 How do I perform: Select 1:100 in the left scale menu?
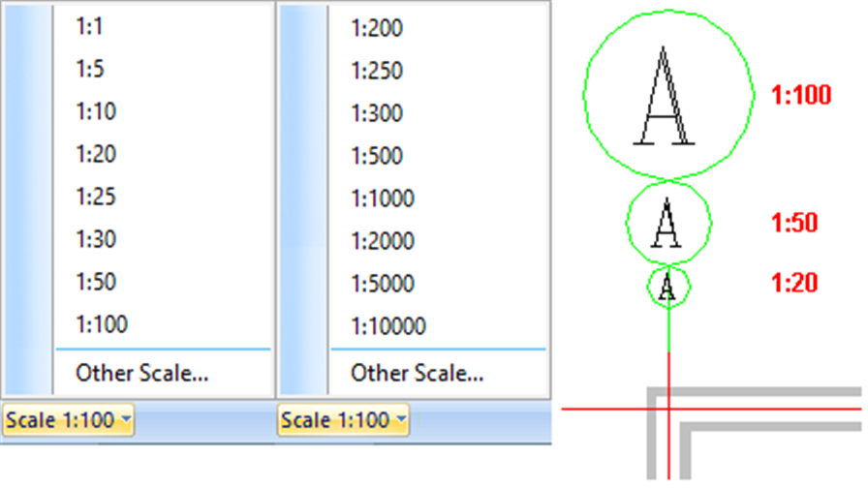click(102, 324)
